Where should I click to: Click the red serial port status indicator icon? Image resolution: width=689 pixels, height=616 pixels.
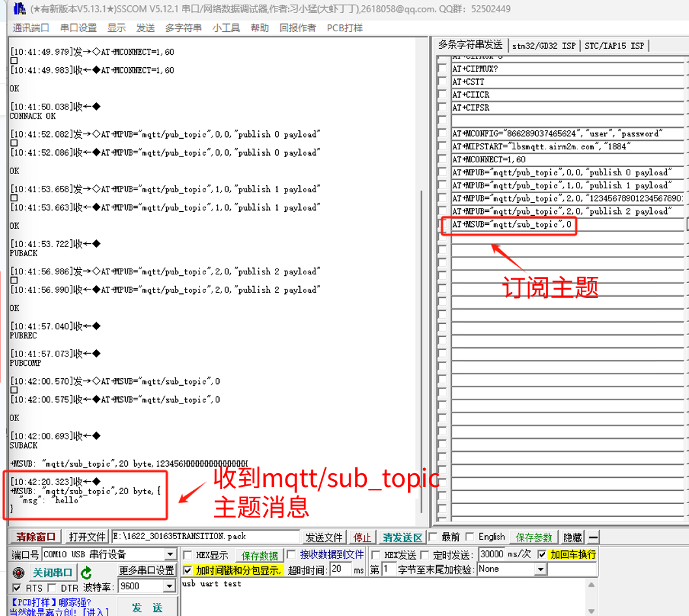point(18,572)
